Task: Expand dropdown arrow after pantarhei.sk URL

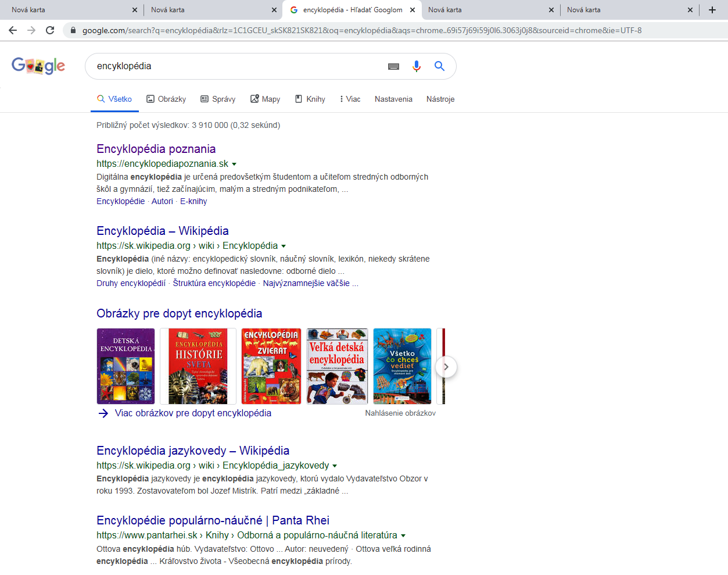Action: click(403, 536)
